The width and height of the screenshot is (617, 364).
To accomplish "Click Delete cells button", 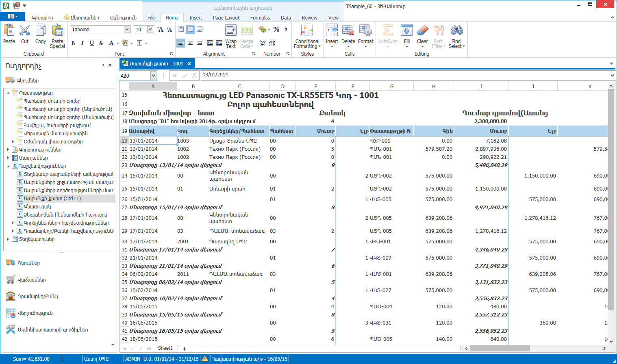I will tap(348, 36).
